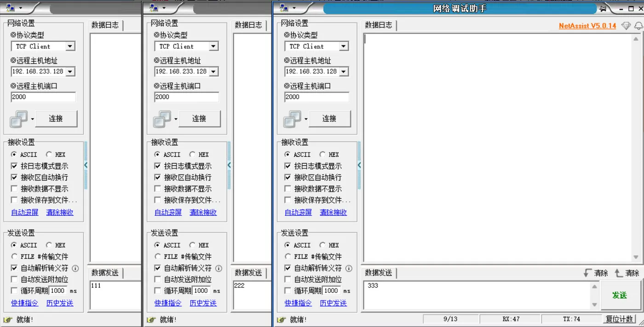This screenshot has height=327, width=644.
Task: Switch to 数据日志 tab in the right window
Action: point(379,25)
